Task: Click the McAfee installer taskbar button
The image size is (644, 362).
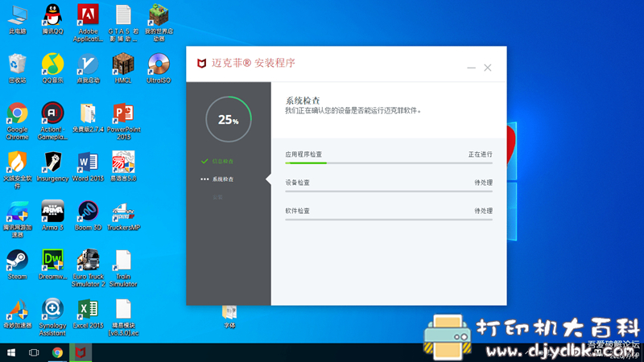Action: (80, 352)
